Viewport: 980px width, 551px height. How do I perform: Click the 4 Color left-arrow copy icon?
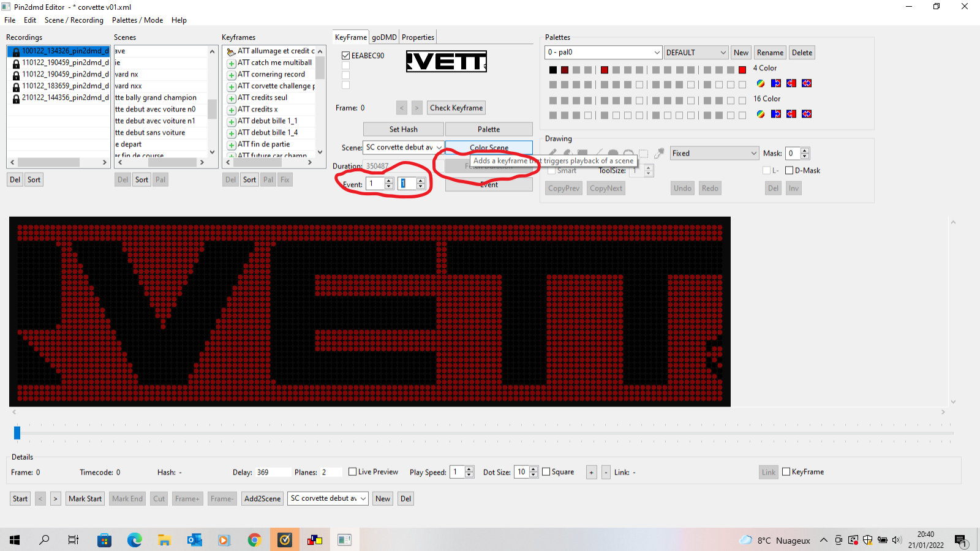coord(791,83)
